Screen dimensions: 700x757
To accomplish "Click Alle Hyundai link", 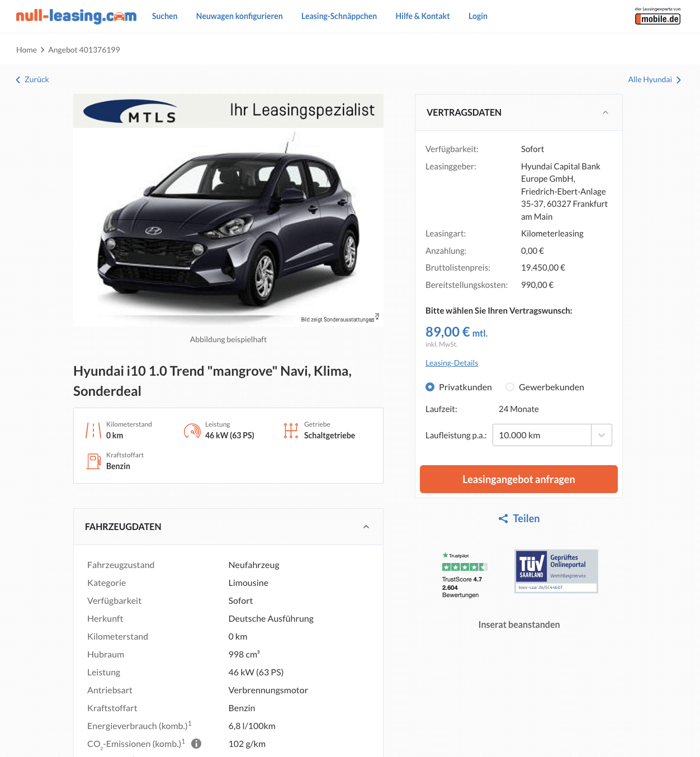I will pos(655,79).
